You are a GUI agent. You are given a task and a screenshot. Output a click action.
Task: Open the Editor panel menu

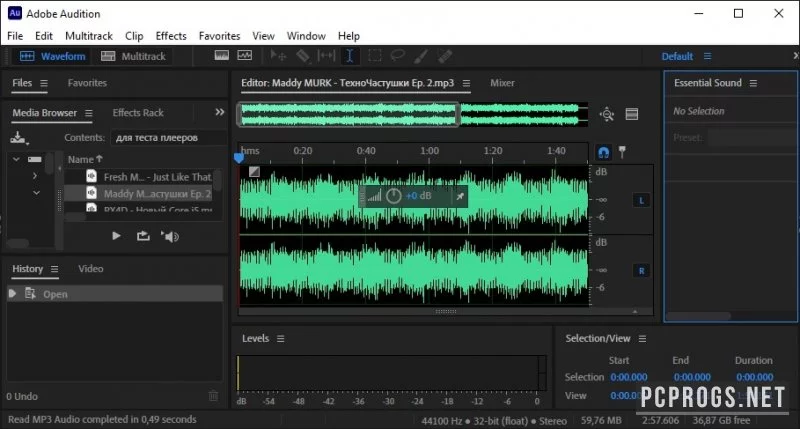(x=466, y=83)
